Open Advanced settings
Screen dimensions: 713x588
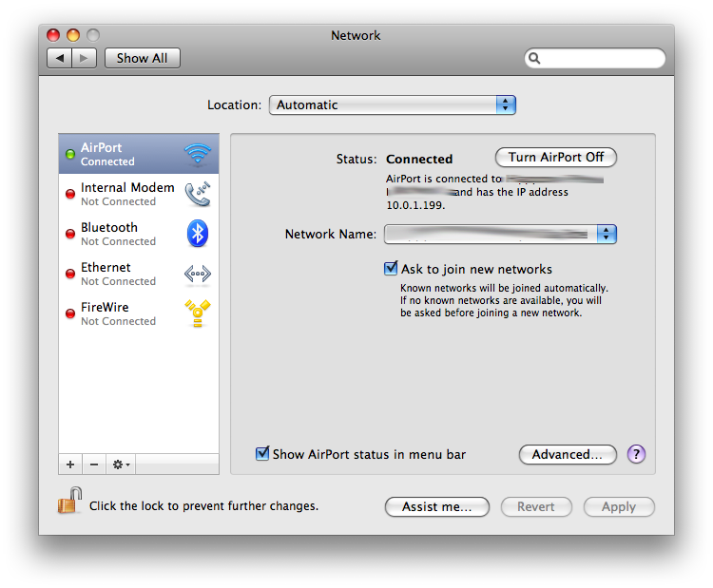tap(568, 454)
